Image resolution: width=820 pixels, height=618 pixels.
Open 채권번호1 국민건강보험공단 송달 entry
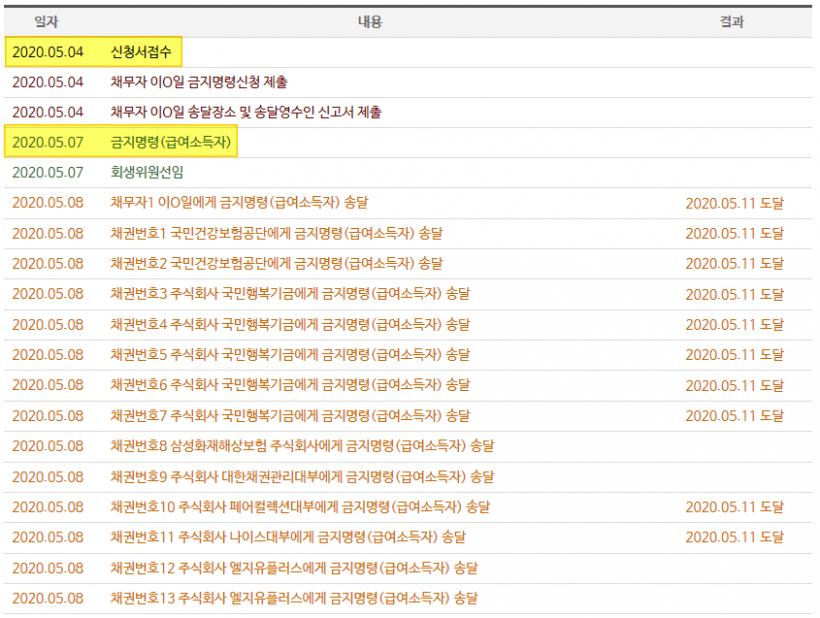[x=276, y=233]
